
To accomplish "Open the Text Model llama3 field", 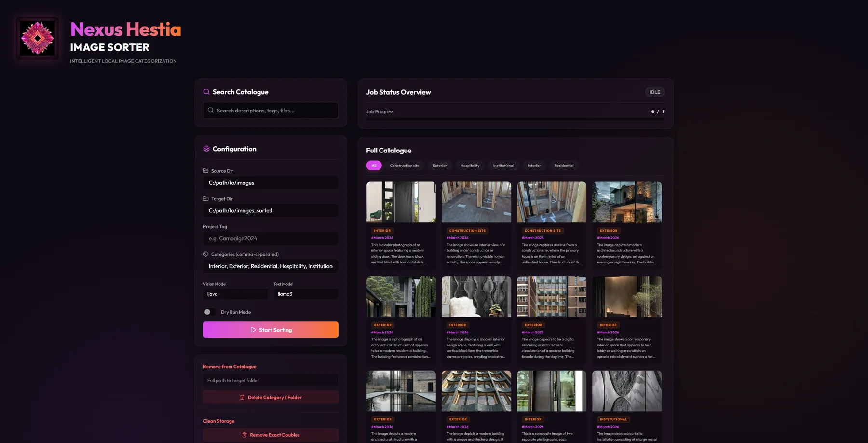I will tap(306, 294).
